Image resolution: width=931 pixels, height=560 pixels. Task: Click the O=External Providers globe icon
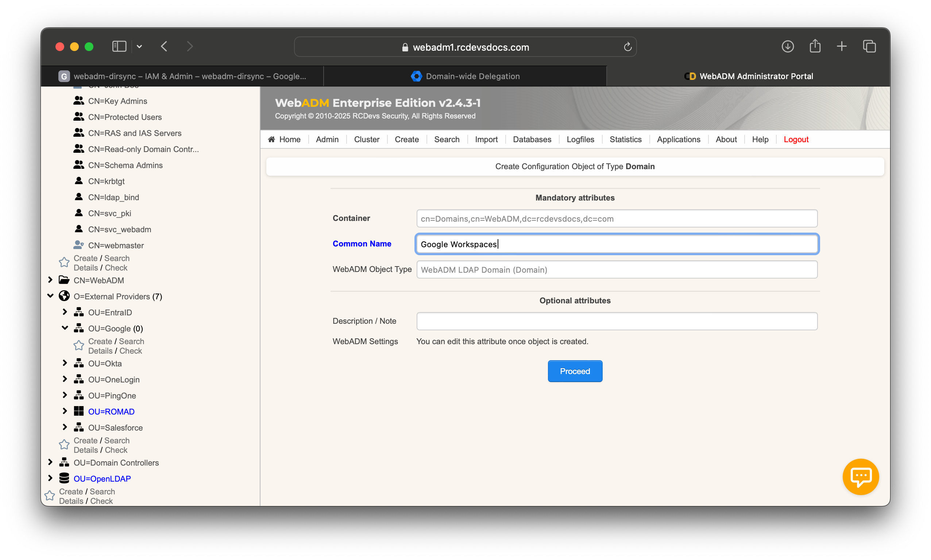click(x=64, y=296)
